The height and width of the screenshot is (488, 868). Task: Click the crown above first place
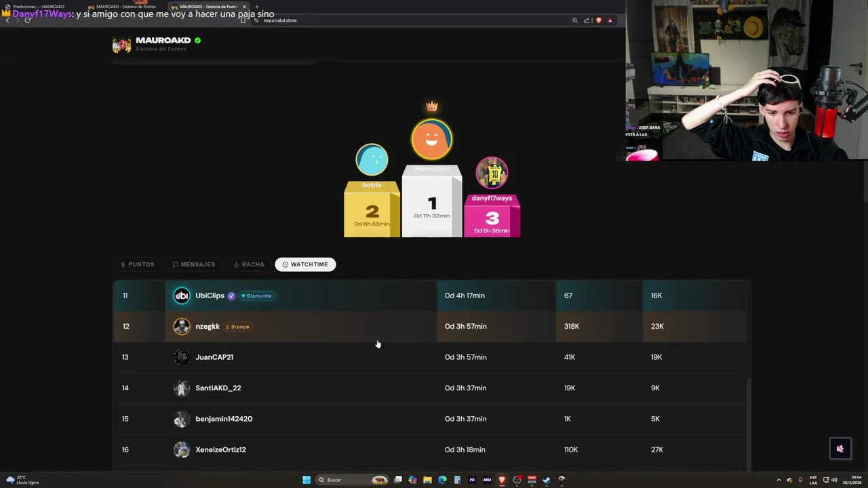click(x=431, y=106)
